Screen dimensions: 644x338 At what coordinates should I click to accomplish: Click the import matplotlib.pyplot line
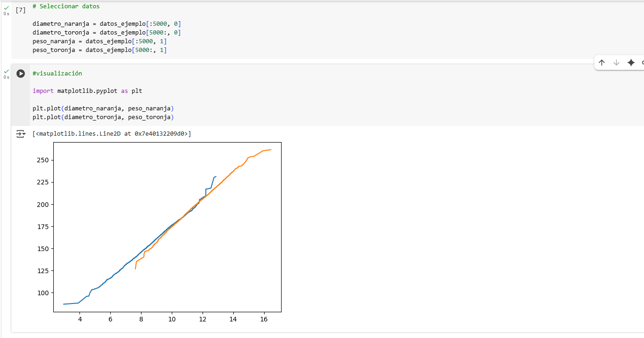tap(87, 91)
